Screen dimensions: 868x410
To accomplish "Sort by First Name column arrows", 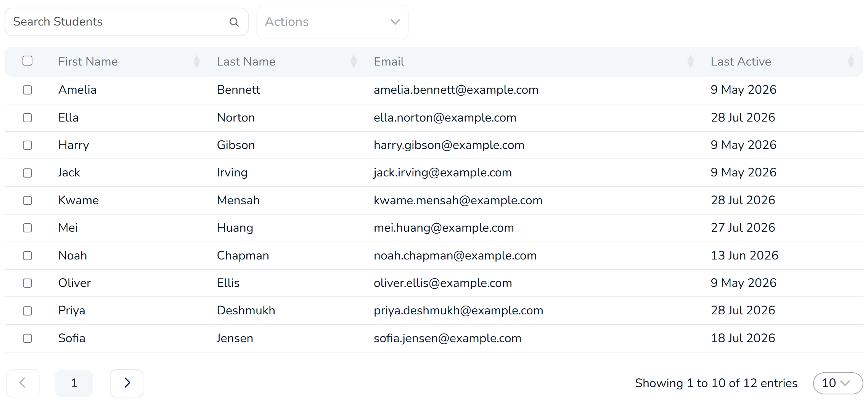I will pyautogui.click(x=197, y=61).
